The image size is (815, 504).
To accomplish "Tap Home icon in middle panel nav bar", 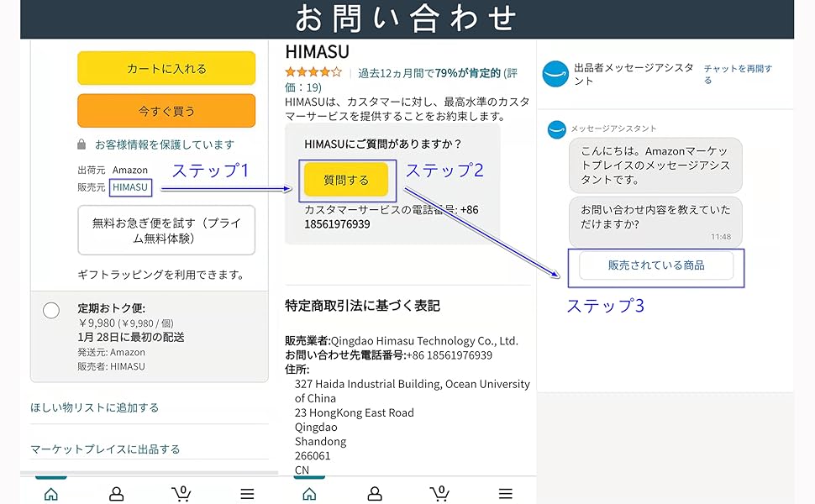I will point(309,494).
